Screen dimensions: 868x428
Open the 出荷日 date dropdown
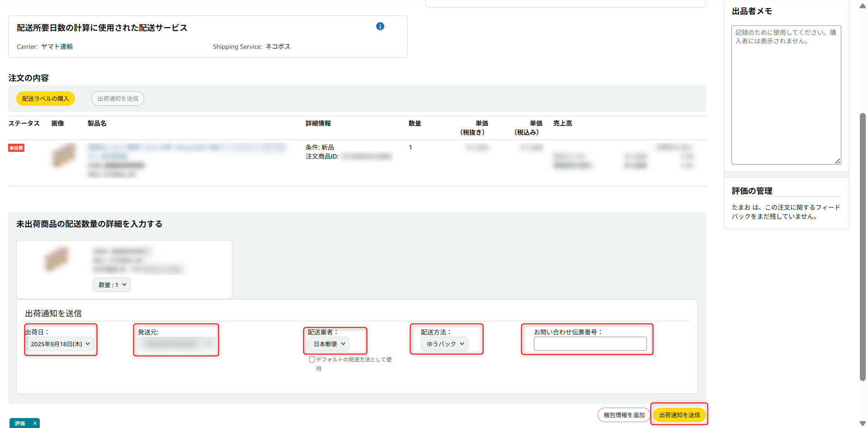60,343
